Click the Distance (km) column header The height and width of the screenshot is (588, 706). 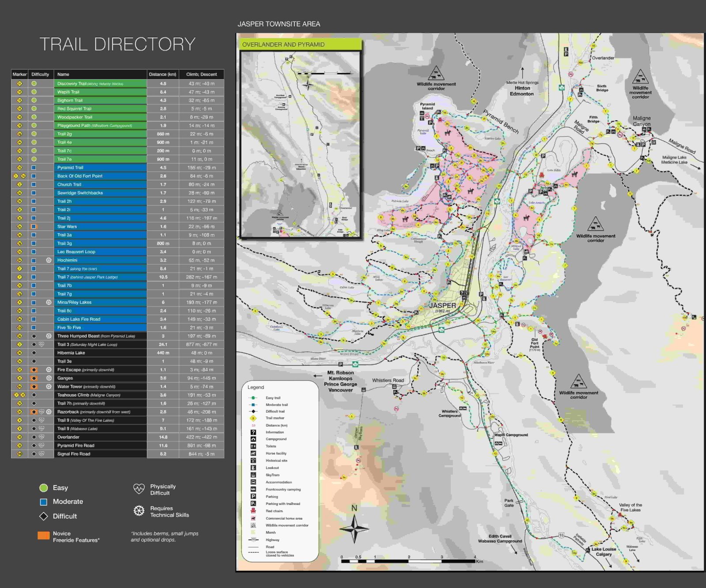point(163,74)
